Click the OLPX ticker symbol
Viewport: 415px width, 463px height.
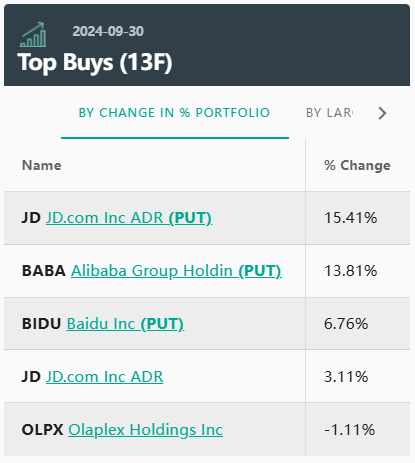coord(43,430)
